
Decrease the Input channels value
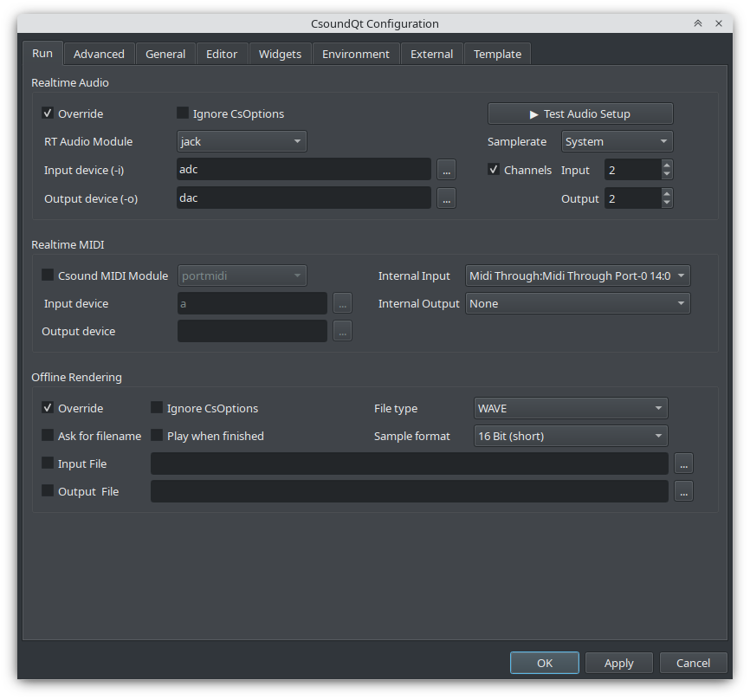667,175
